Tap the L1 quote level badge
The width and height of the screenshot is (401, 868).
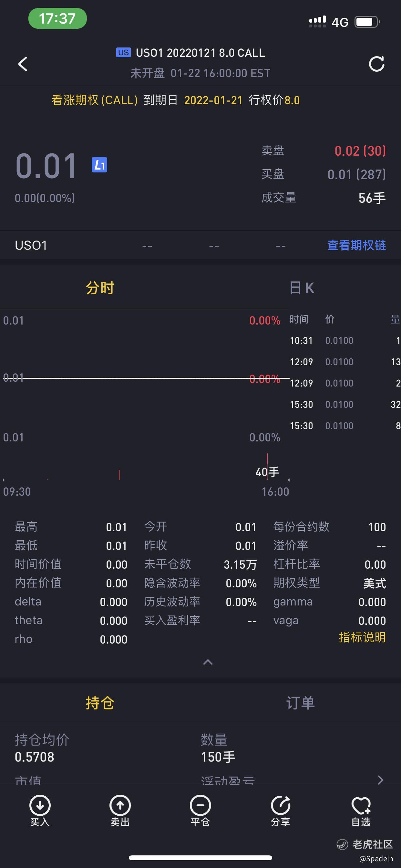coord(99,165)
